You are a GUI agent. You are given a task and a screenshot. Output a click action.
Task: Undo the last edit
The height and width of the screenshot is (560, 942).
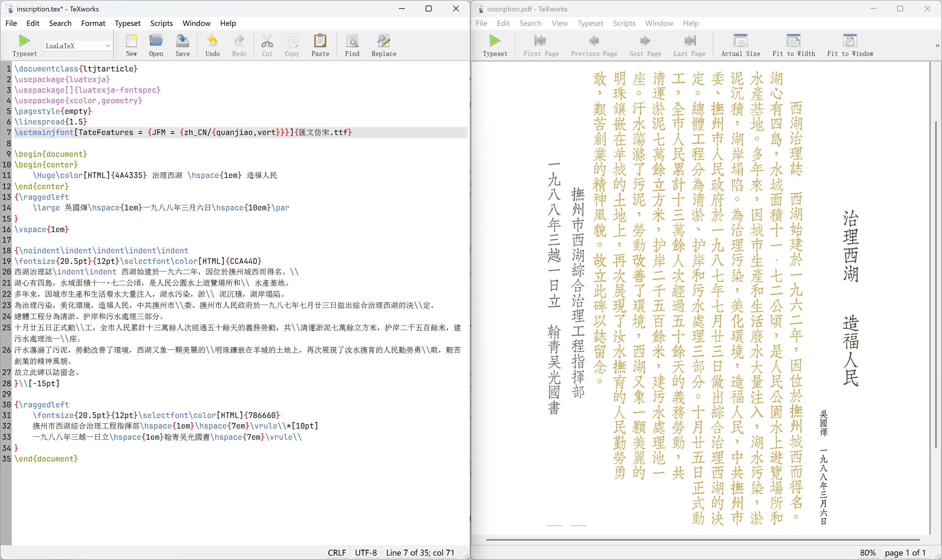213,46
